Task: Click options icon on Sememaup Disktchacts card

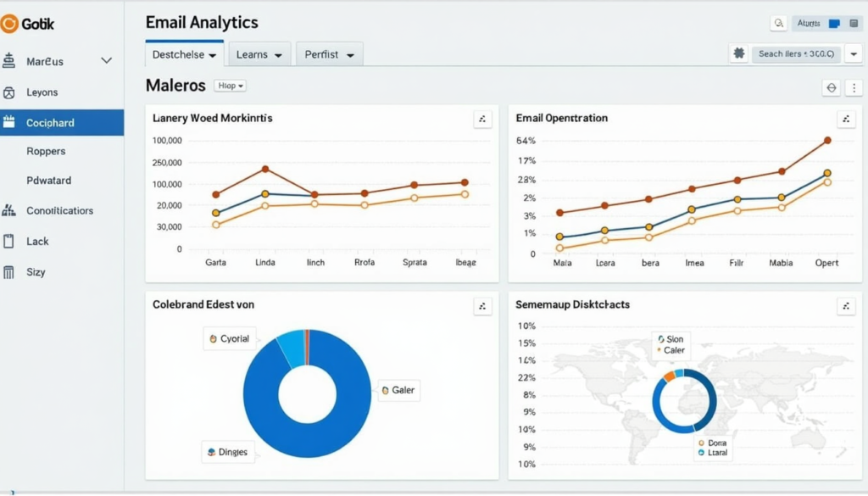Action: click(846, 306)
